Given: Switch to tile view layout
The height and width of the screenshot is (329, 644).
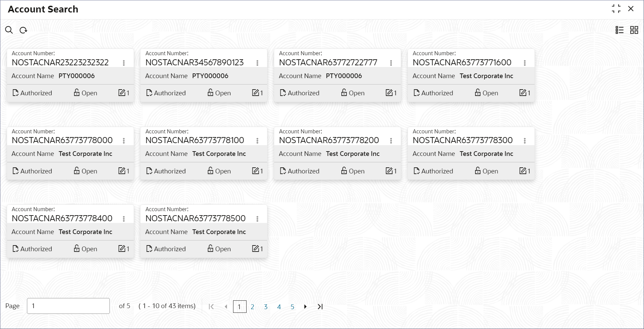Looking at the screenshot, I should (x=634, y=30).
